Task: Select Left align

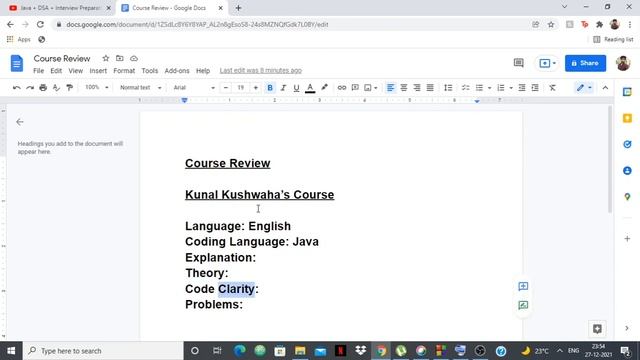Action: click(x=390, y=88)
